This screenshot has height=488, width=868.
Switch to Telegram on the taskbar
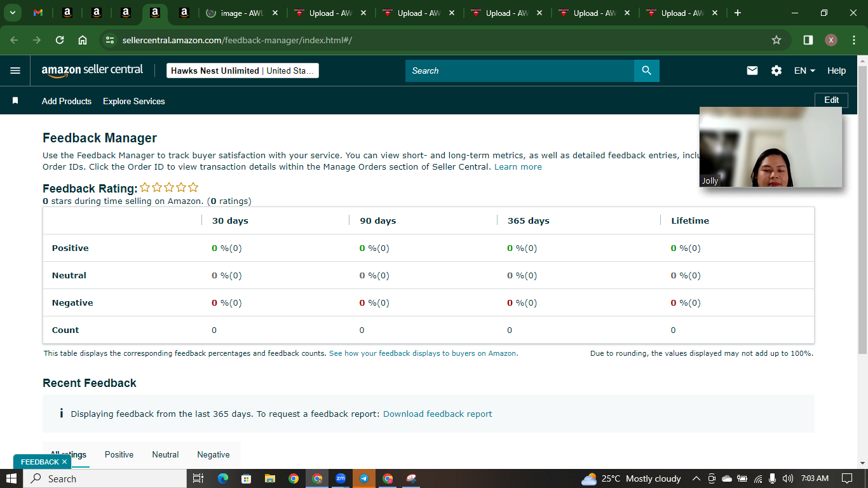point(364,478)
